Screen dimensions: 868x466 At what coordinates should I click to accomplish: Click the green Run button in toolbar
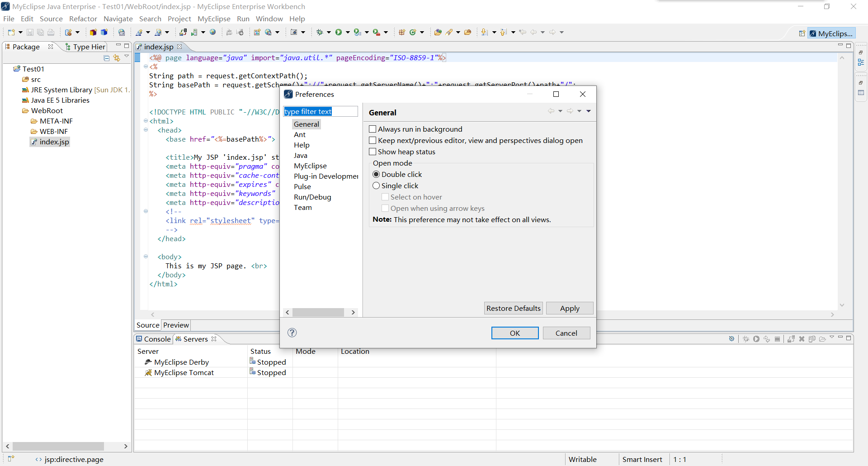click(339, 32)
